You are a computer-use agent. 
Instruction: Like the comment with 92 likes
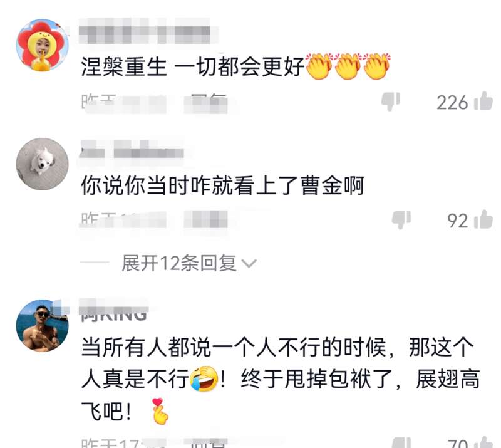point(483,219)
